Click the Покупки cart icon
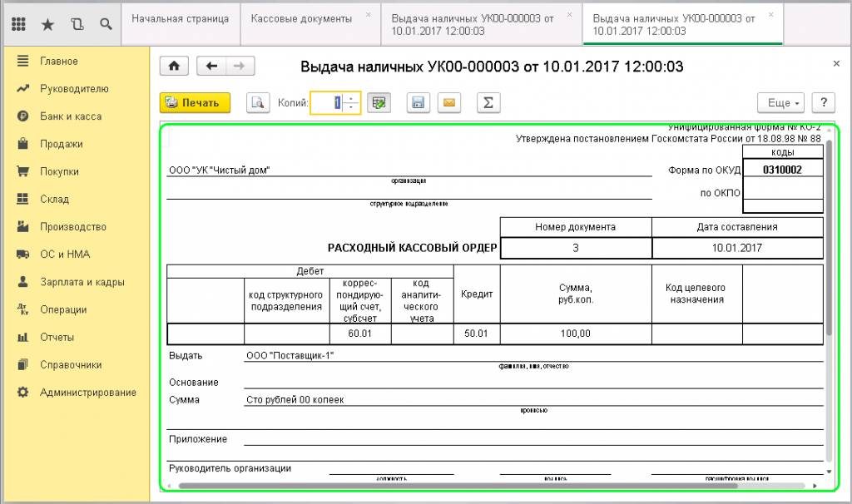This screenshot has height=504, width=852. [22, 171]
